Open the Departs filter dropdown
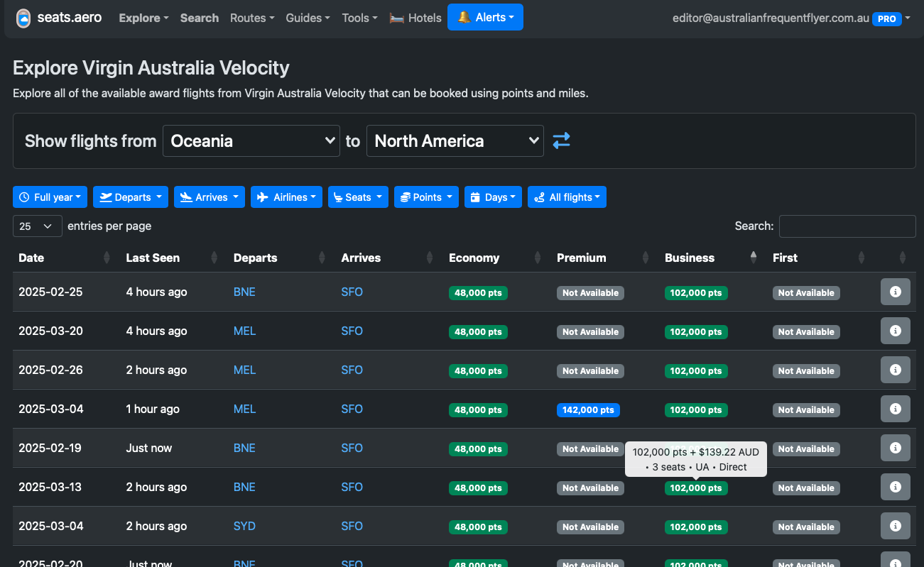The height and width of the screenshot is (567, 924). point(131,197)
